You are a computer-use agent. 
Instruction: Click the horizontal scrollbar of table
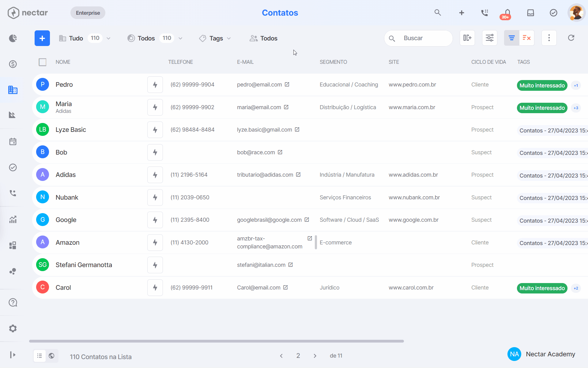217,341
